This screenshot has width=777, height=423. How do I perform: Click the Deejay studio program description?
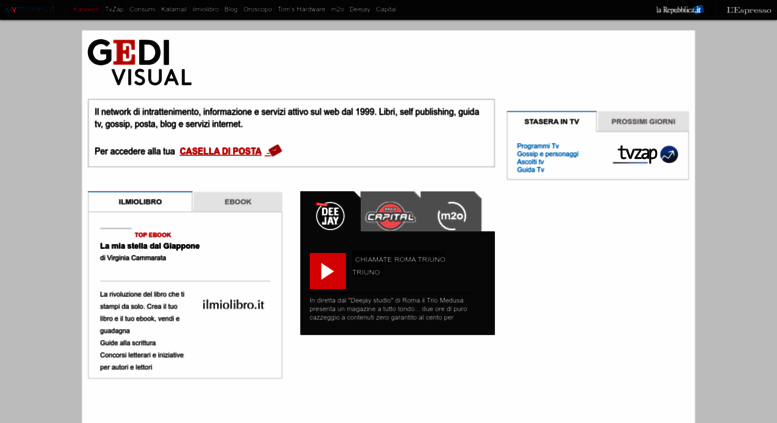coord(388,309)
